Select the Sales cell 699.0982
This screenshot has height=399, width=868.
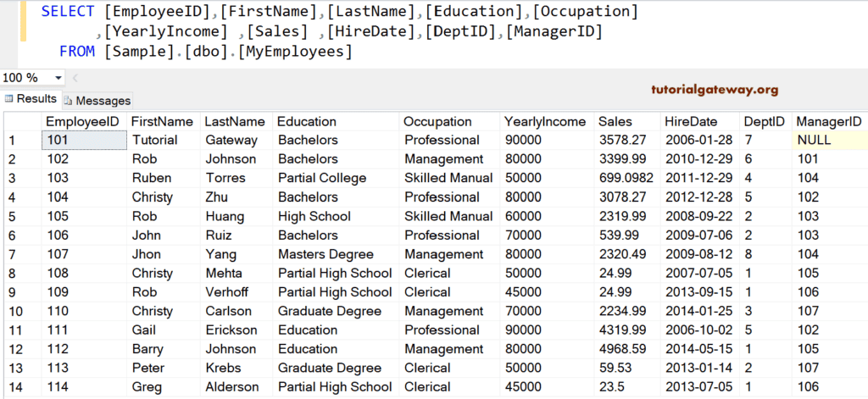(627, 178)
